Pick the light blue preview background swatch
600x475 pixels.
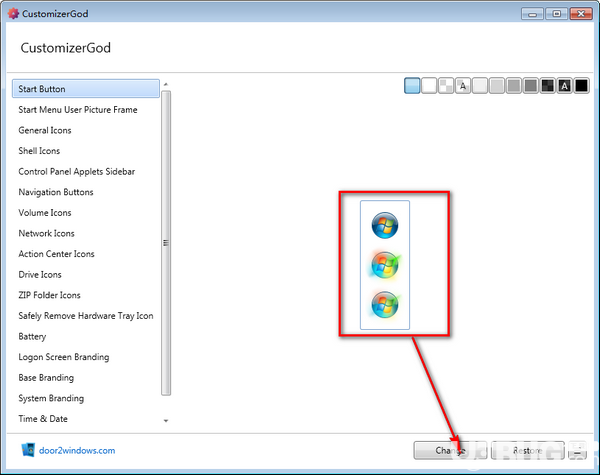pyautogui.click(x=412, y=86)
